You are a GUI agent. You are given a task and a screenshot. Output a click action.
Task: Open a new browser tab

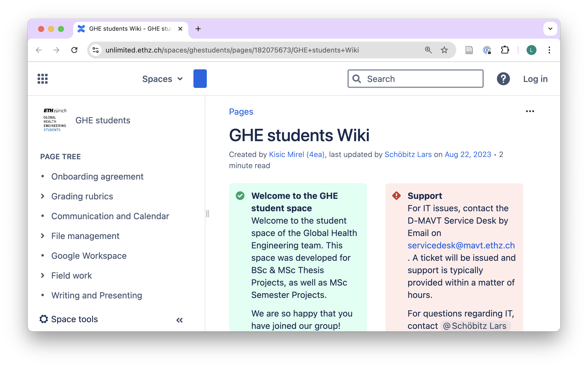click(198, 29)
